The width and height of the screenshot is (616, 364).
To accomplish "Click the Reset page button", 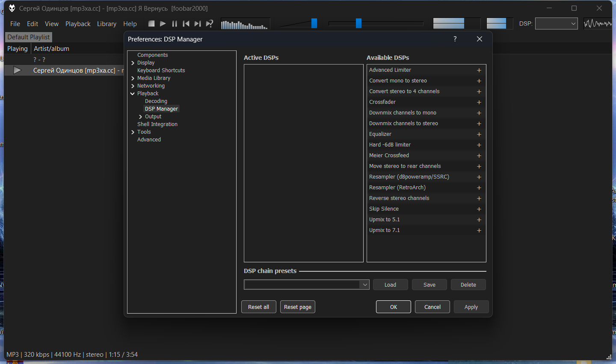I will tap(298, 307).
